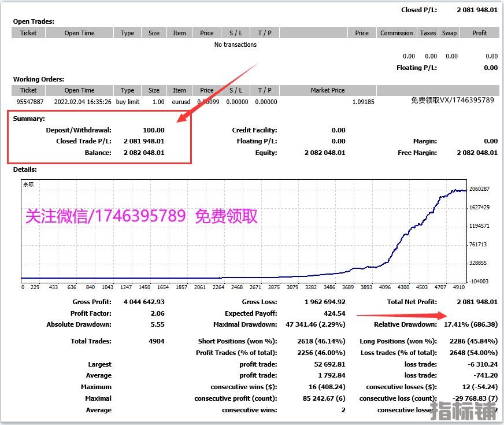
Task: Select the Market Price column header
Action: 328,90
